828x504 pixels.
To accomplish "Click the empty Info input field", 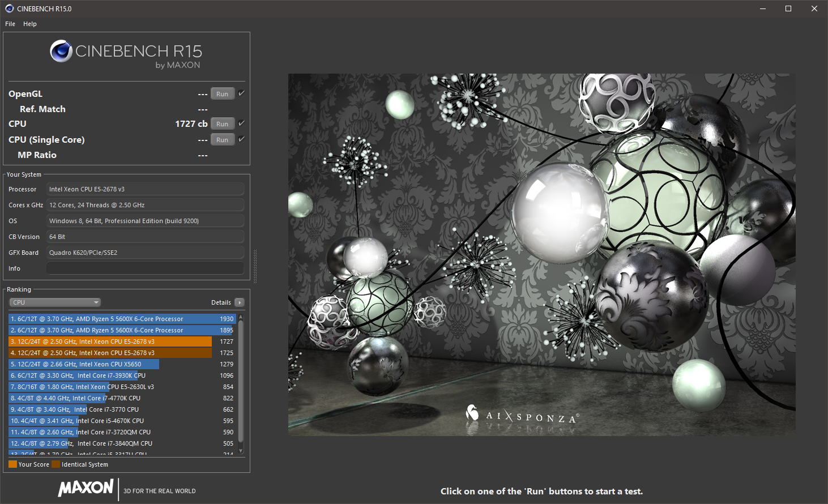I will (145, 268).
